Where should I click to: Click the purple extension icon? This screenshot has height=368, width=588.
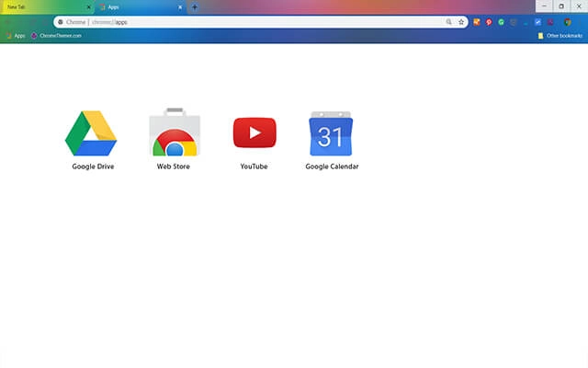tap(550, 22)
